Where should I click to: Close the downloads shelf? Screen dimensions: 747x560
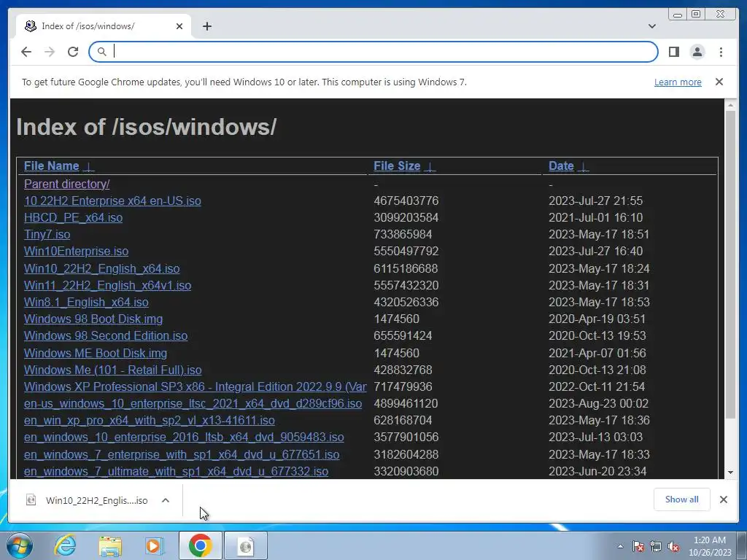[723, 499]
